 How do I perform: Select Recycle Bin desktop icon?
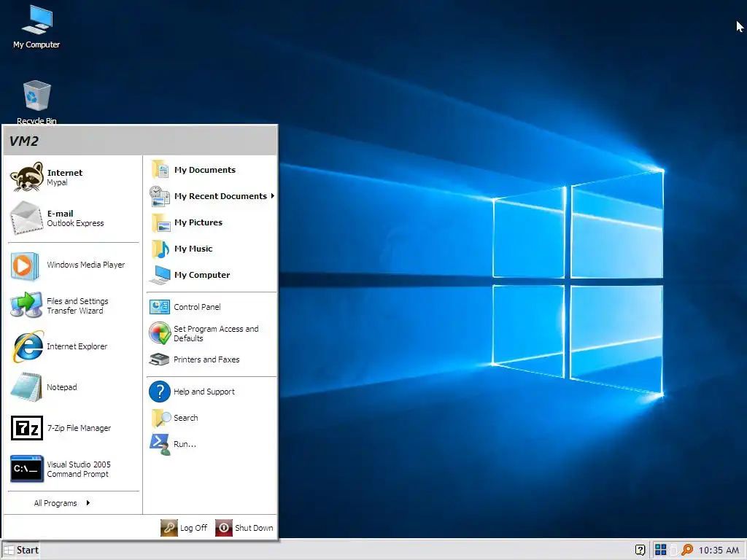[36, 102]
